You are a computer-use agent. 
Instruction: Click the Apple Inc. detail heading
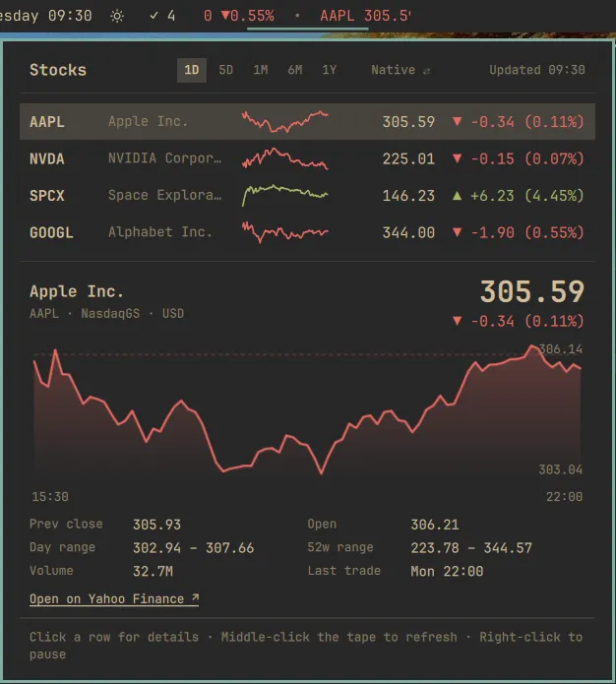point(77,291)
